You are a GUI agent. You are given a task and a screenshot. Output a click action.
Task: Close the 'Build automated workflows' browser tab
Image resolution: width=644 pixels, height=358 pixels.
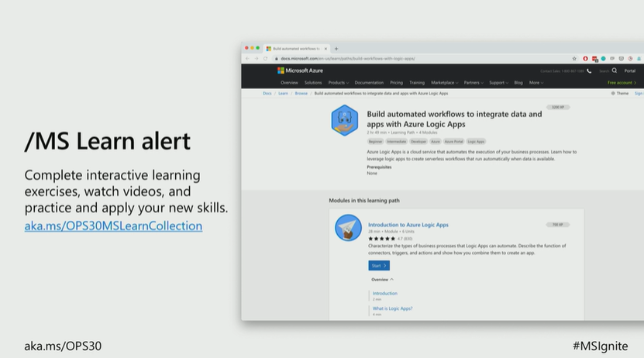point(325,49)
